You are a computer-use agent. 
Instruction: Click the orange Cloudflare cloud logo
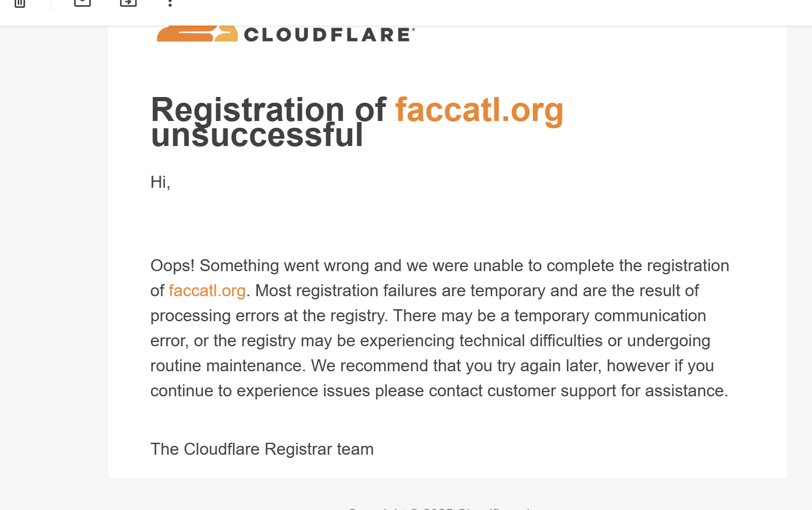coord(197,34)
